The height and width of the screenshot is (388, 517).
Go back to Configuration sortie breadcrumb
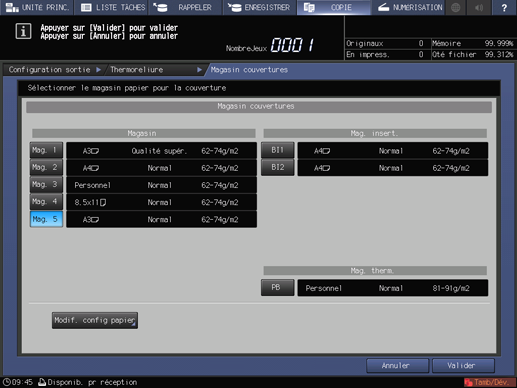click(x=53, y=70)
